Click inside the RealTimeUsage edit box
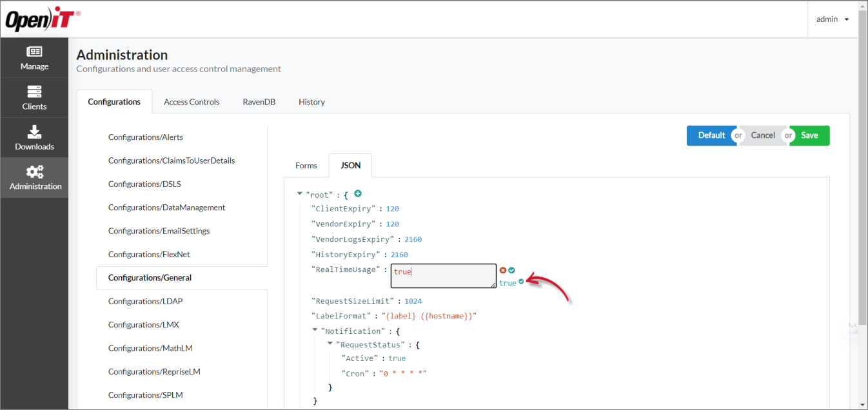868x410 pixels. [443, 275]
